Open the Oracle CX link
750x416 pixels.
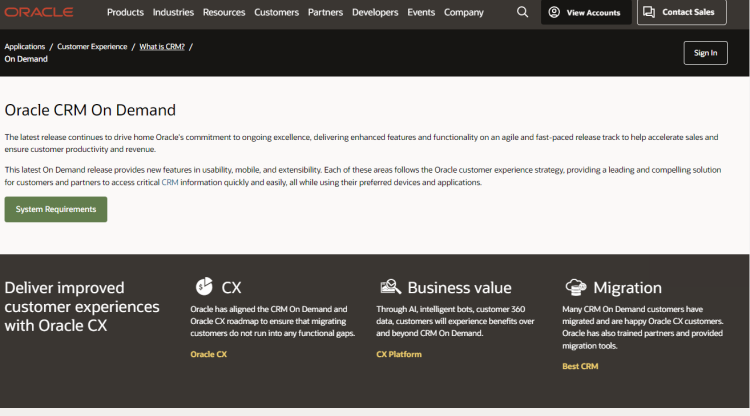pos(209,354)
